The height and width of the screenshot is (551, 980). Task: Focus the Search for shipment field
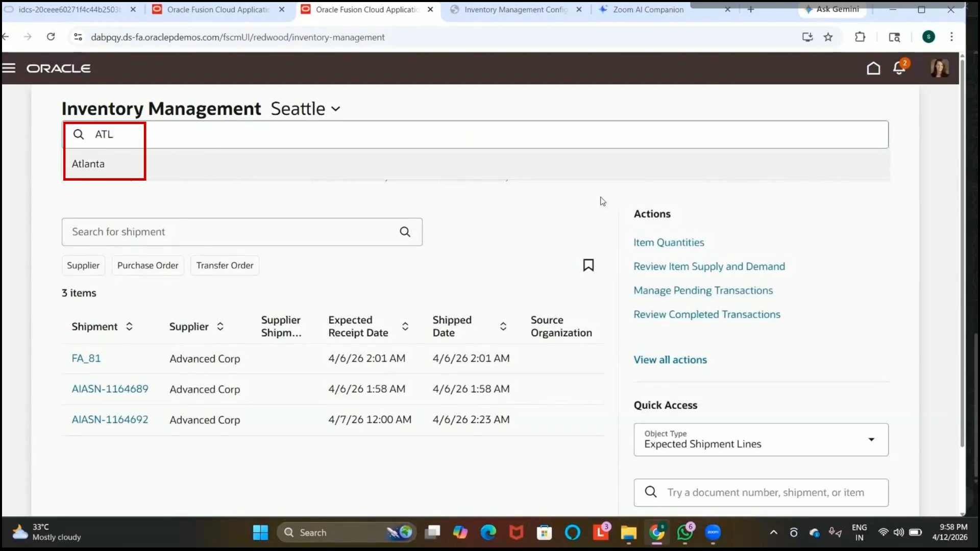point(242,232)
